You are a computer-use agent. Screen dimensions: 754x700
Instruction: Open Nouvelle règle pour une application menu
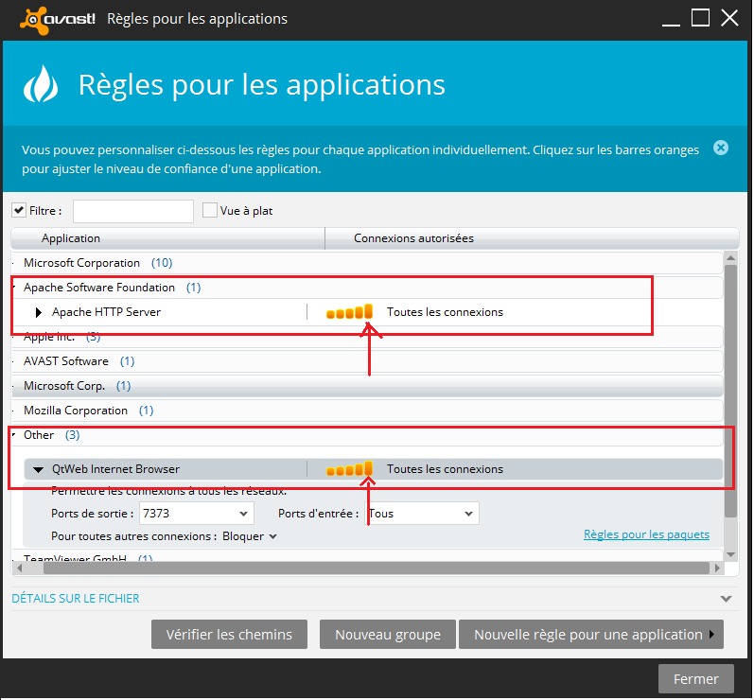pos(591,635)
